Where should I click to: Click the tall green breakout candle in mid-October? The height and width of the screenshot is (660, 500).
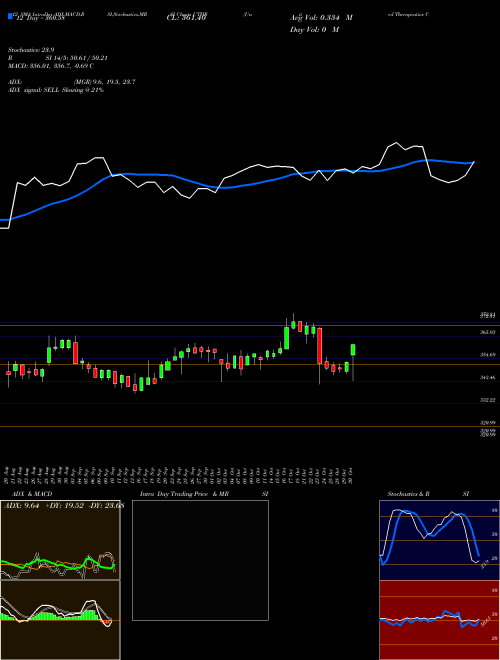pos(287,338)
